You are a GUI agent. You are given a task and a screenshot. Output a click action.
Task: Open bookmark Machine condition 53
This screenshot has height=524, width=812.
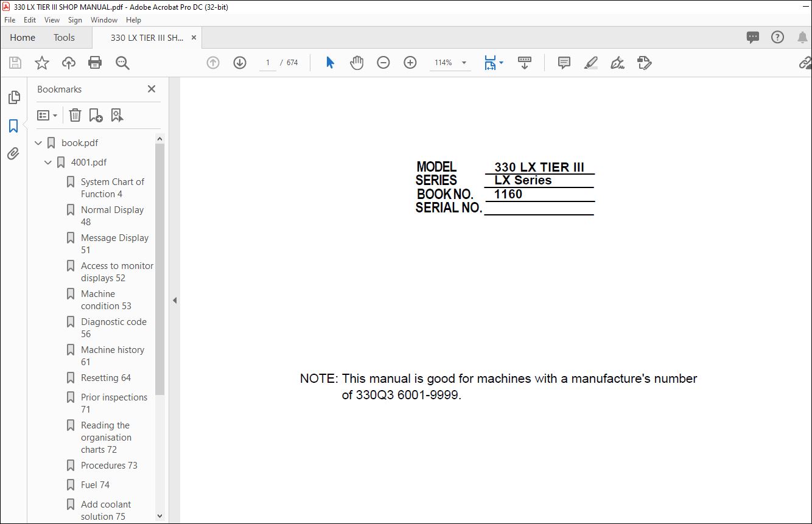[x=106, y=300]
